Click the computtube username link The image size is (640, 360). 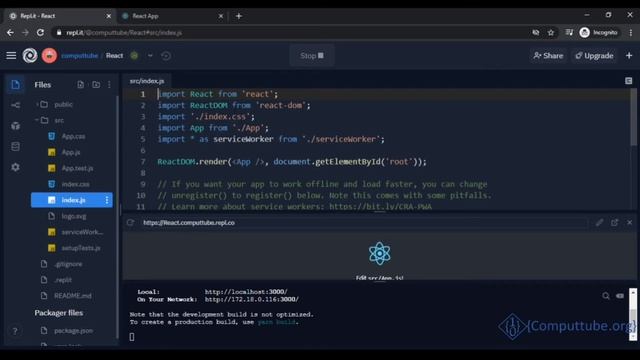click(80, 56)
